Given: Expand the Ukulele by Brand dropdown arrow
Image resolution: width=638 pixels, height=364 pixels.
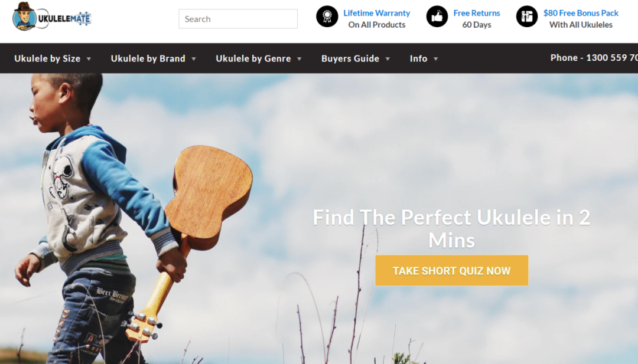Looking at the screenshot, I should coord(194,59).
